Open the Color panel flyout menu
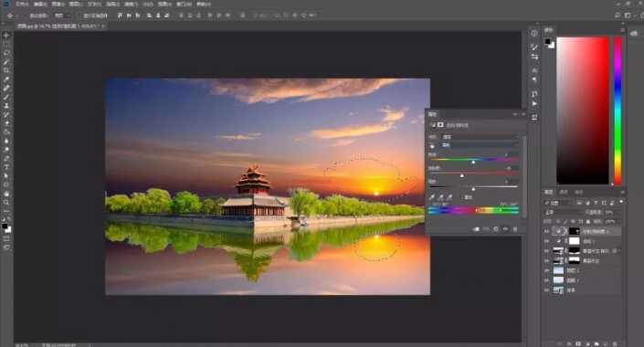Screen dimensions: 644x347 [x=623, y=30]
